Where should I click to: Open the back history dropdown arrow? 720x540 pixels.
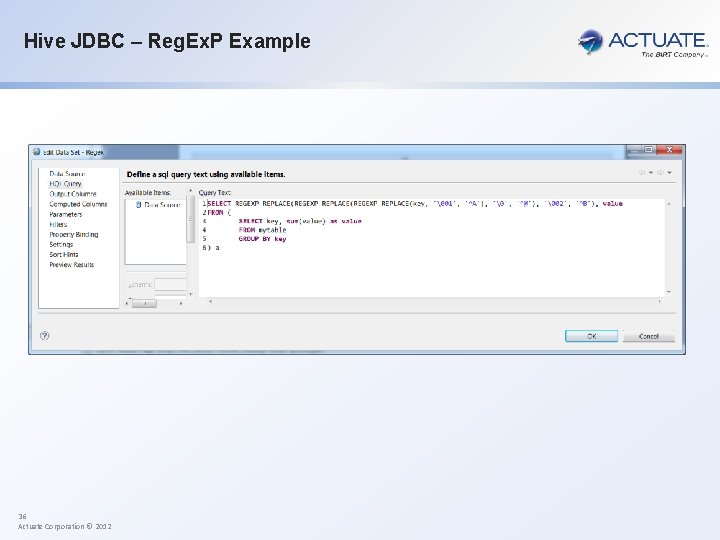point(651,173)
